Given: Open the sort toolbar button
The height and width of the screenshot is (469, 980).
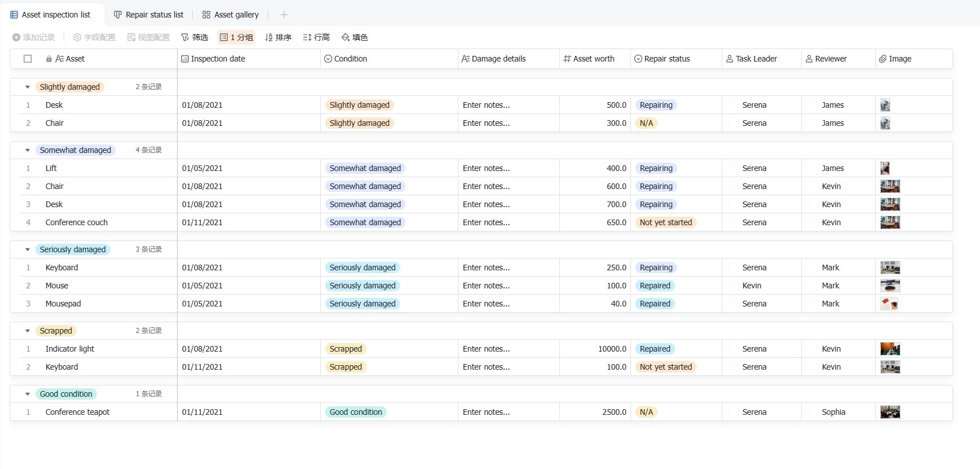Looking at the screenshot, I should pyautogui.click(x=278, y=37).
